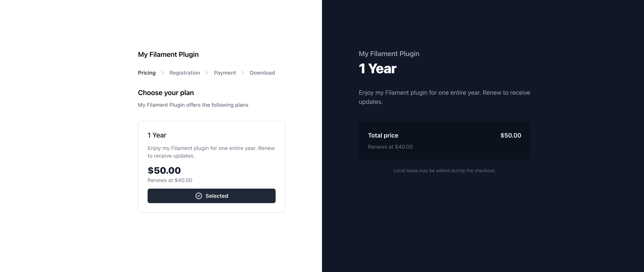Open the Pricing step
Screen dimensions: 644x272
(x=147, y=73)
